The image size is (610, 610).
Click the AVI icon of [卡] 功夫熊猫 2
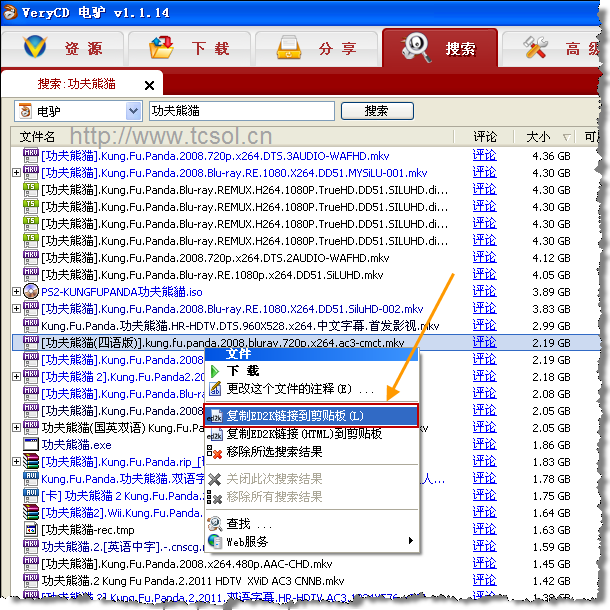pyautogui.click(x=31, y=495)
